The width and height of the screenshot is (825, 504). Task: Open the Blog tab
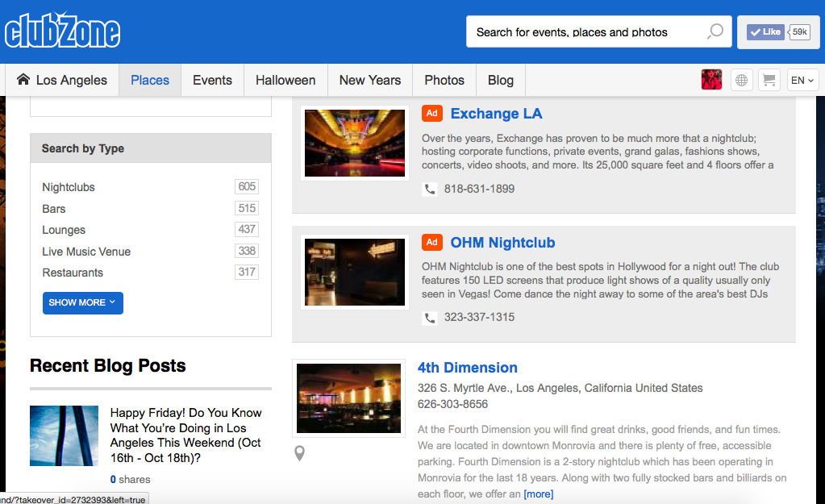pos(500,80)
